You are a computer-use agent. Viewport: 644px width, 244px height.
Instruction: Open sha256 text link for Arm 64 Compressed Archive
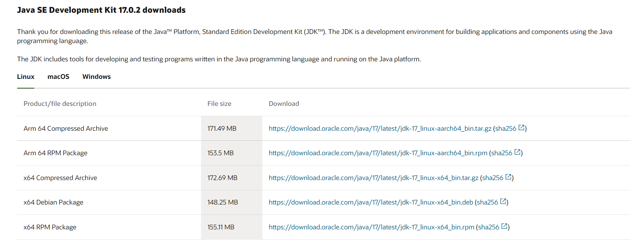(505, 129)
